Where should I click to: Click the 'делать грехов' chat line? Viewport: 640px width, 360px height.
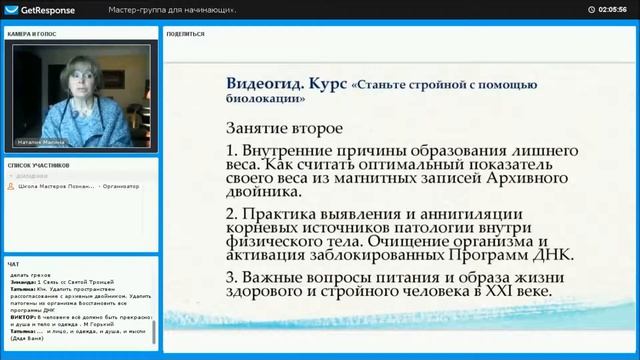[31, 275]
